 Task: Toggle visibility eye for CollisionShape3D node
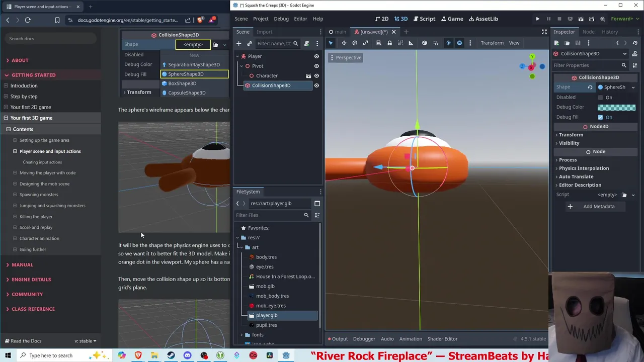316,85
